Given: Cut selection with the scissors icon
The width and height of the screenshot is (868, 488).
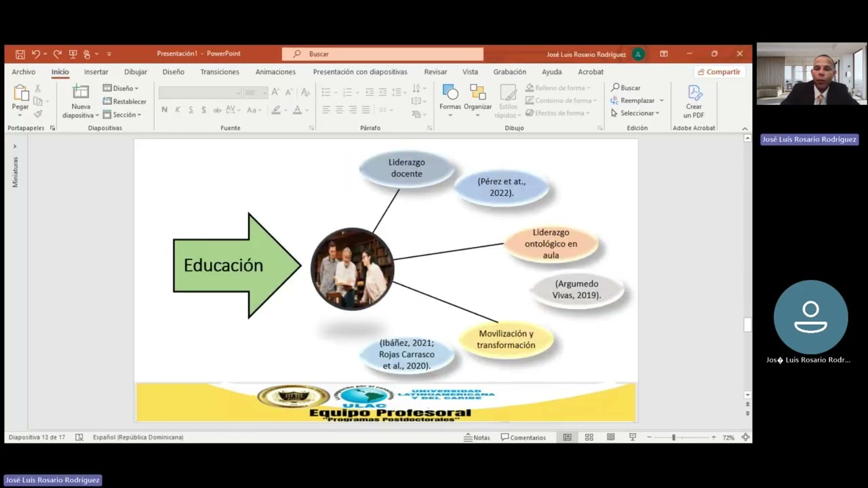Looking at the screenshot, I should (x=38, y=89).
